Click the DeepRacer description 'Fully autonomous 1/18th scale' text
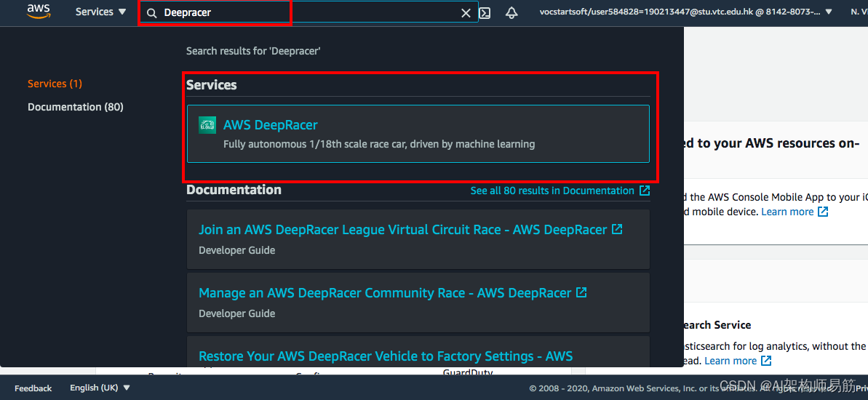This screenshot has height=400, width=868. tap(378, 145)
